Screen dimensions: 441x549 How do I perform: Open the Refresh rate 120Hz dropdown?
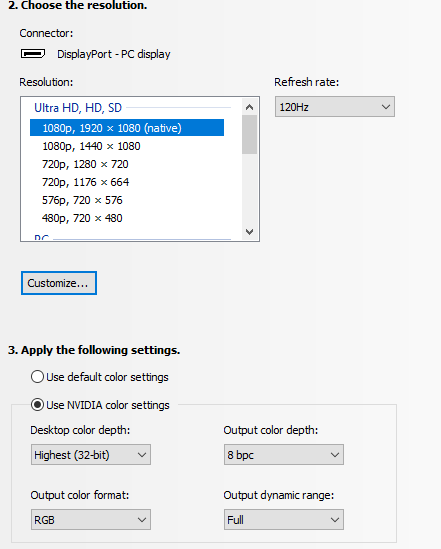(x=335, y=107)
